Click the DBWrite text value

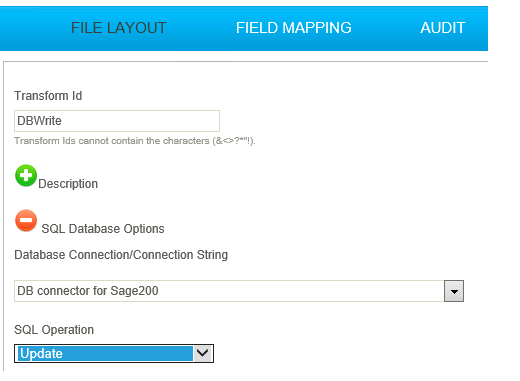tap(39, 121)
